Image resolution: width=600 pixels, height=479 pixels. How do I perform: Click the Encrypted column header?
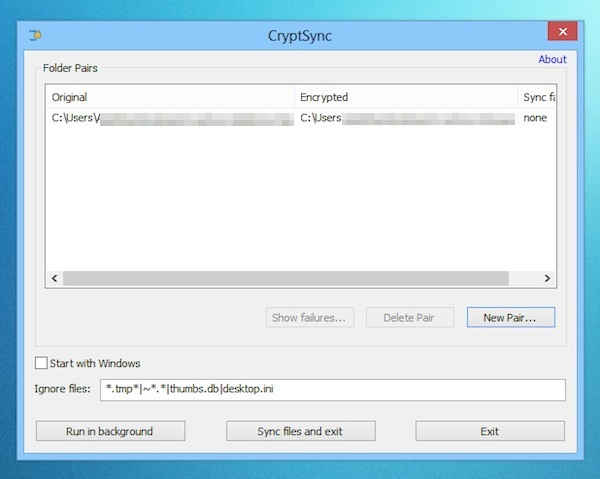(406, 97)
